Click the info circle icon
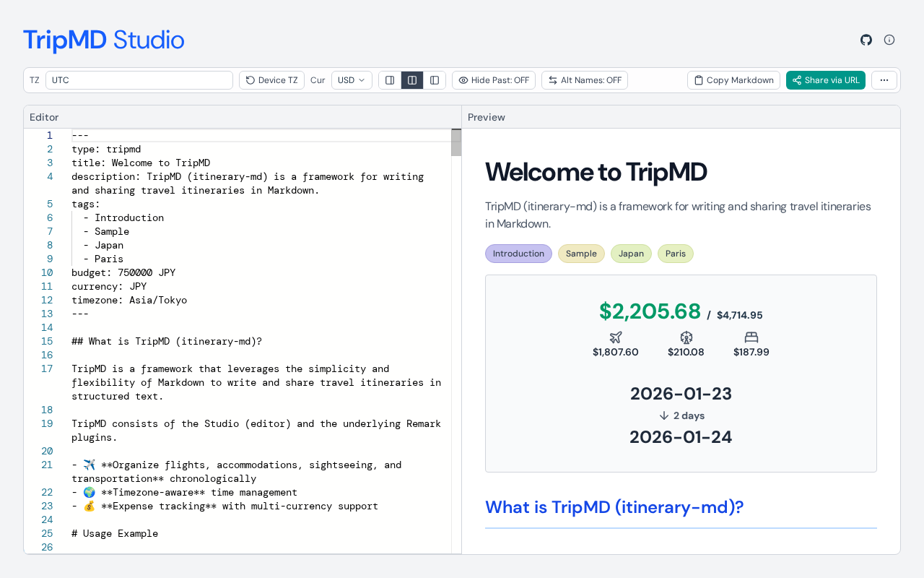The width and height of the screenshot is (924, 578). pos(889,40)
